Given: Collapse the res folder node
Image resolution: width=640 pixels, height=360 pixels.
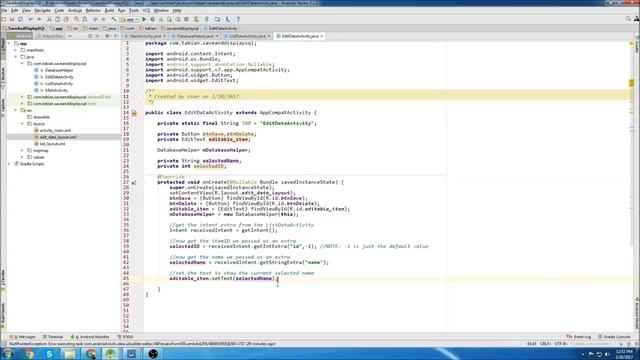Looking at the screenshot, I should tap(16, 110).
